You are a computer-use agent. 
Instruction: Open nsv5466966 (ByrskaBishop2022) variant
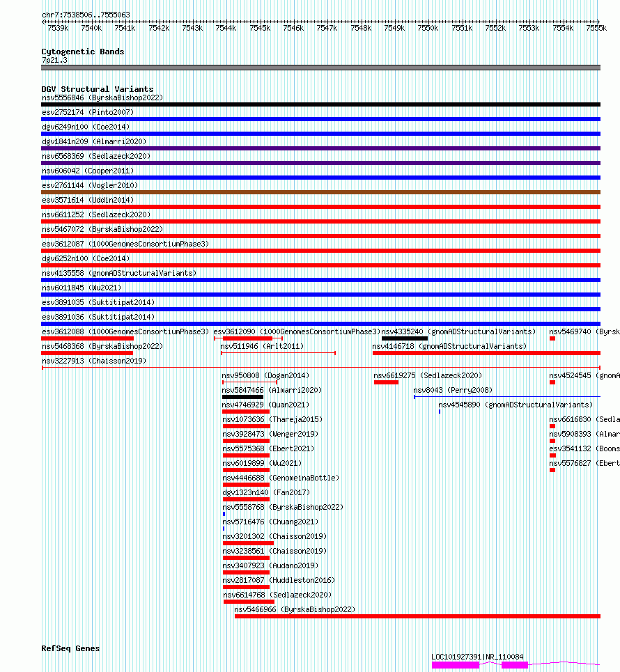417,616
